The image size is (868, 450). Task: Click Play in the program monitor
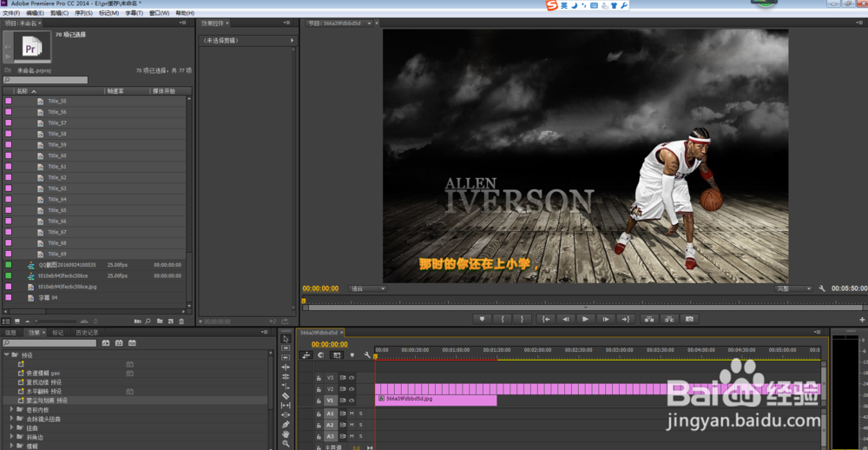coord(585,319)
